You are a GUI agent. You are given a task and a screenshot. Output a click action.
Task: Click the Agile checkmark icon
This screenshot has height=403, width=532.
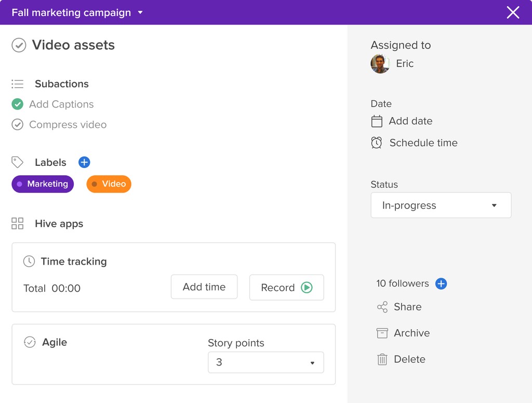point(30,342)
